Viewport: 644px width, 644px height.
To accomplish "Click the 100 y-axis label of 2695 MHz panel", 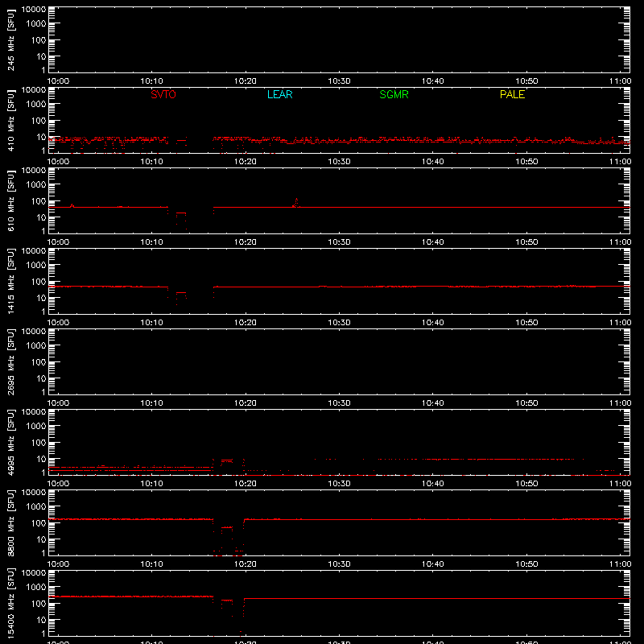I will coord(39,362).
